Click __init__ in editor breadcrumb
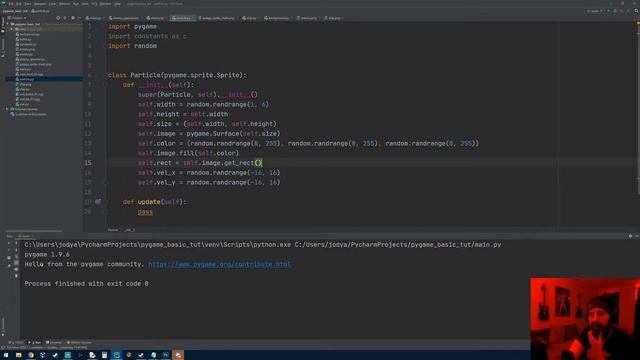The image size is (640, 360). click(x=130, y=230)
